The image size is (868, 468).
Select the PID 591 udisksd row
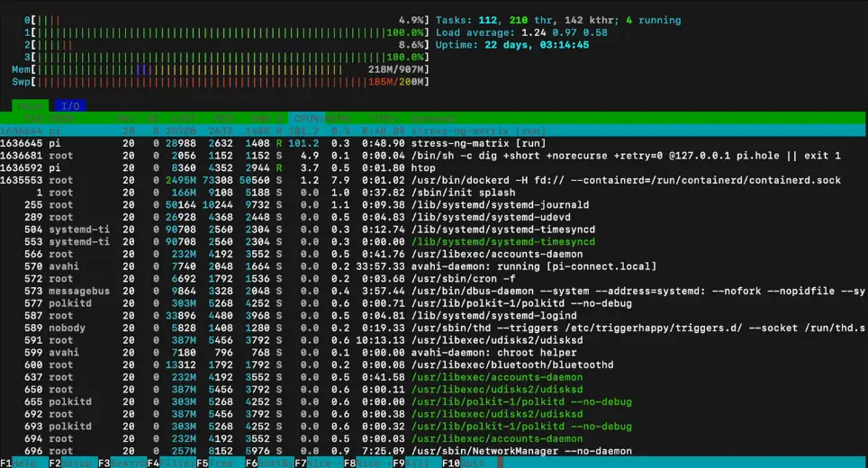click(x=433, y=339)
